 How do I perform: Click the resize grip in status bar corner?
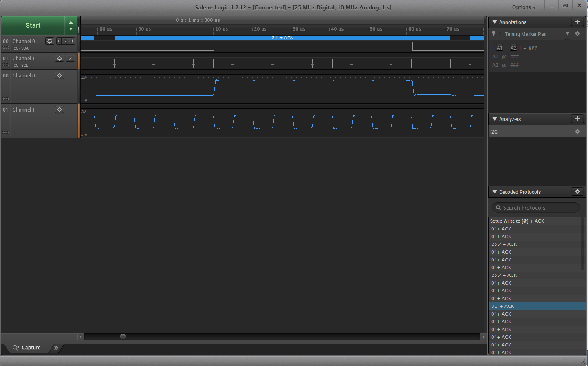click(583, 362)
